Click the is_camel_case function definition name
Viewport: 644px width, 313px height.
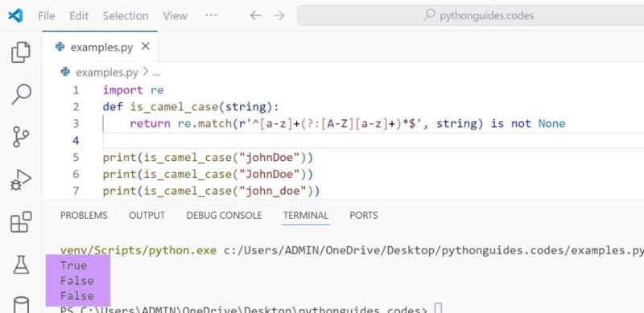pos(174,107)
